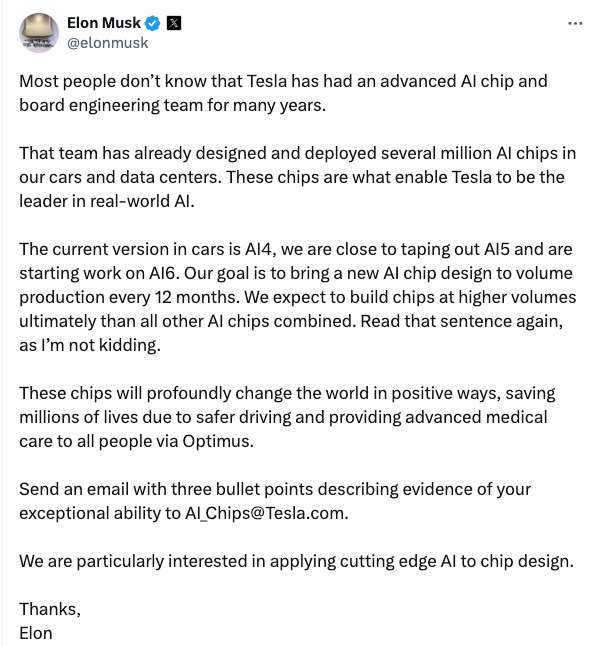Click the sentence about applying cutting edge AI
The image size is (601, 645).
pyautogui.click(x=296, y=561)
